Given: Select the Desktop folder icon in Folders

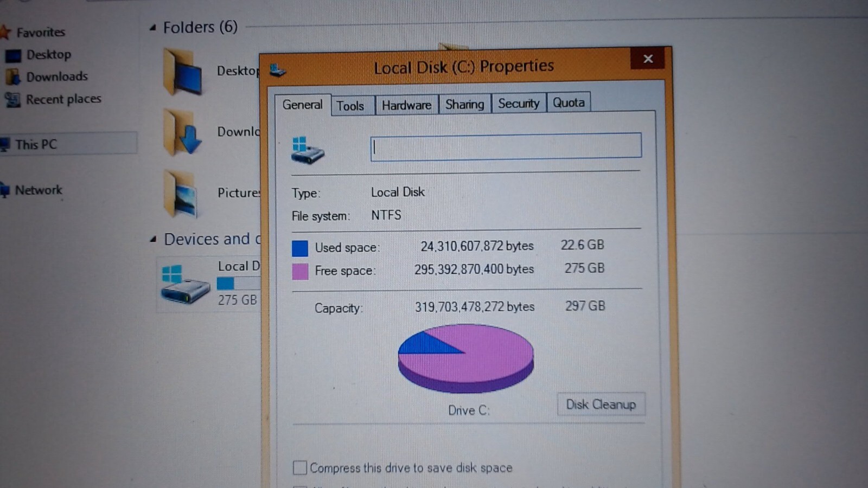Looking at the screenshot, I should click(183, 72).
